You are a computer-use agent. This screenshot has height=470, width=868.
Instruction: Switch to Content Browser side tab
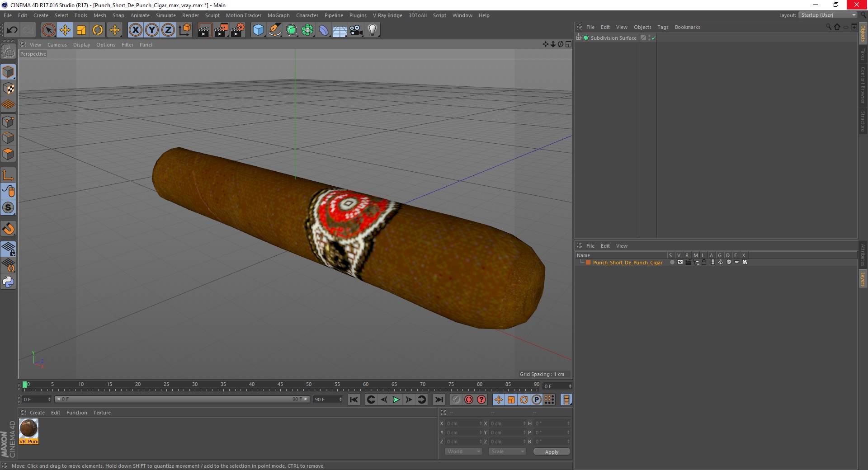tap(863, 85)
